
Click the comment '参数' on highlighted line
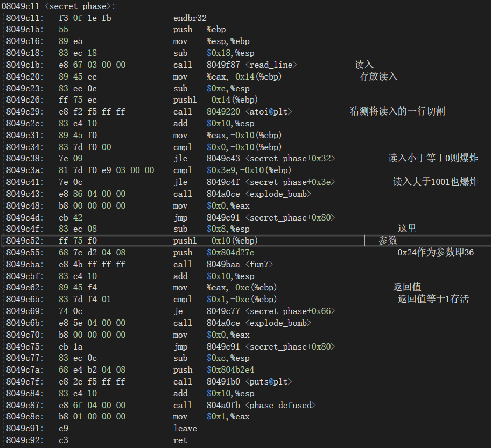coord(388,240)
